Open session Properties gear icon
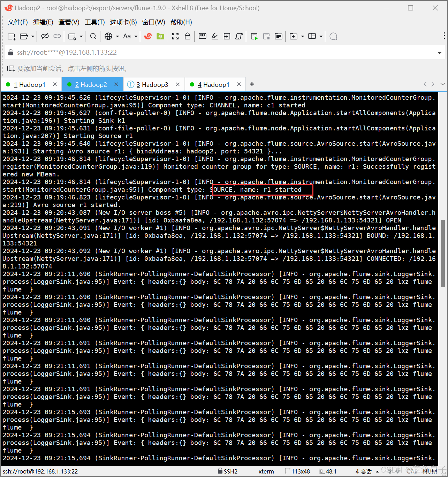Viewport: 448px width, 477px height. [72, 36]
